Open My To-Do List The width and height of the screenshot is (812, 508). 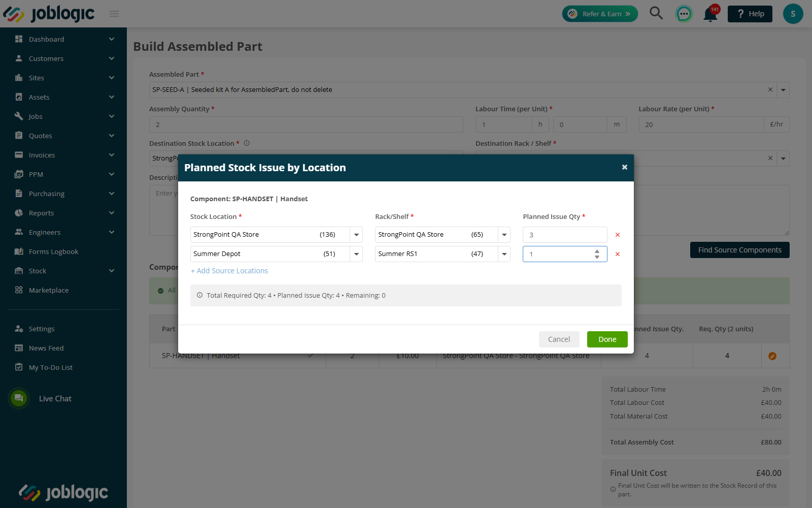pos(50,367)
